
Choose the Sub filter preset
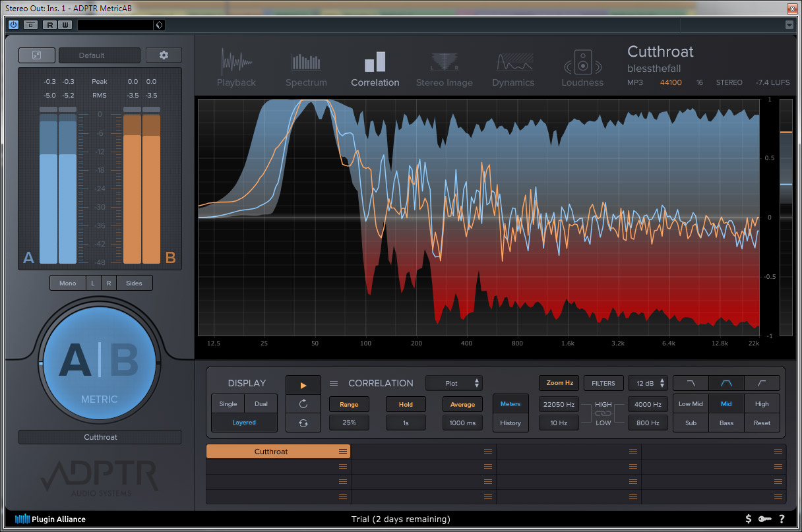[691, 423]
